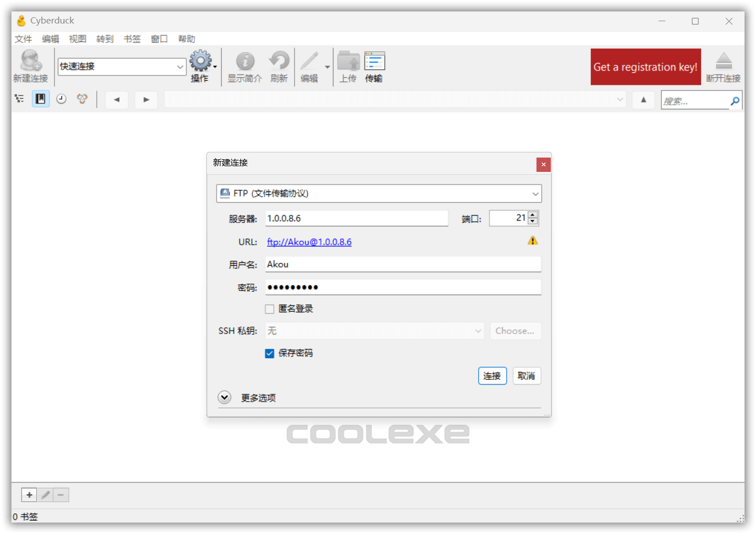Screen dimensions: 756x534
Task: Click inside the 搜索 search field
Action: coord(694,100)
